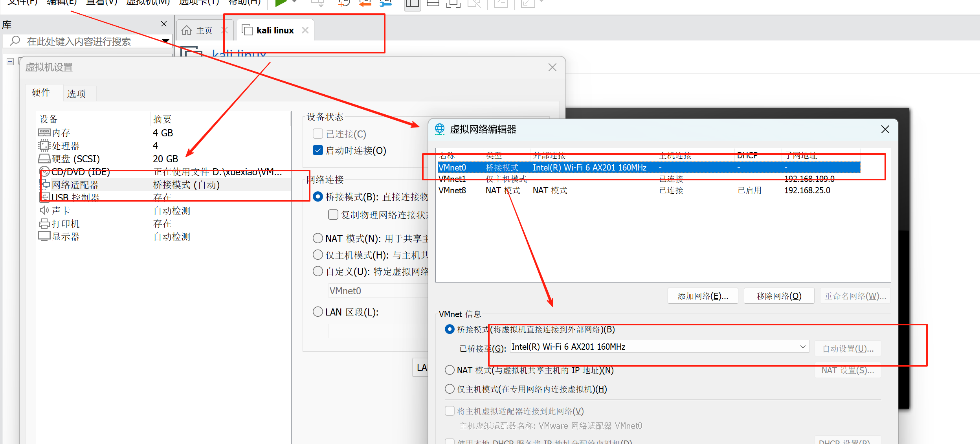Click the 摘要 summary column header

tap(220, 119)
